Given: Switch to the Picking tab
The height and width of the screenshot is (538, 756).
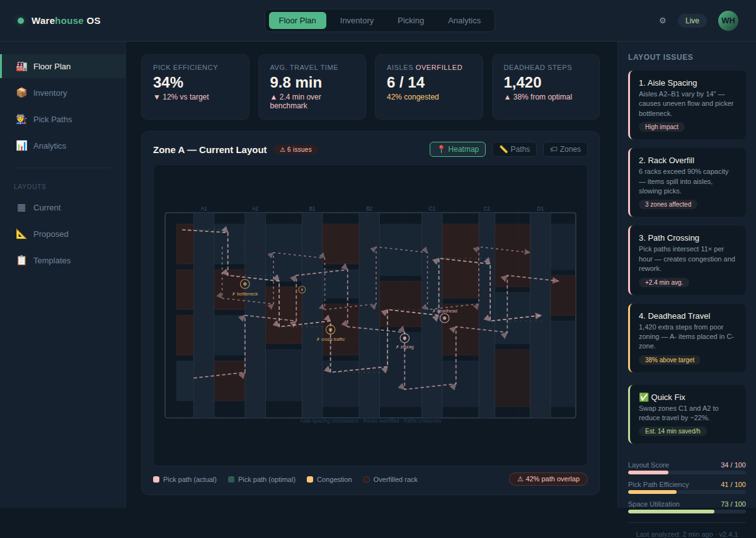Looking at the screenshot, I should [411, 21].
